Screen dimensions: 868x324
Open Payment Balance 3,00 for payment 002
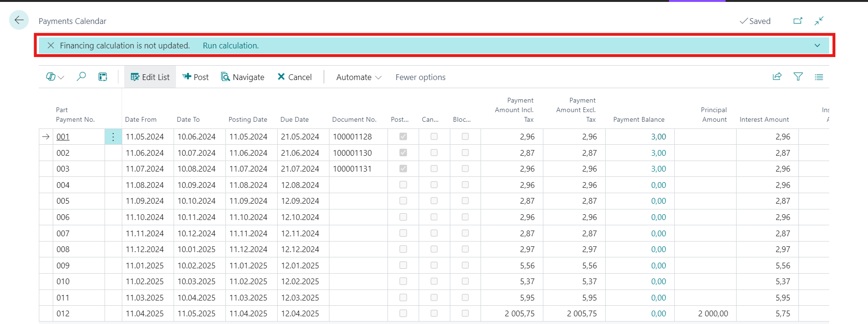pyautogui.click(x=658, y=153)
